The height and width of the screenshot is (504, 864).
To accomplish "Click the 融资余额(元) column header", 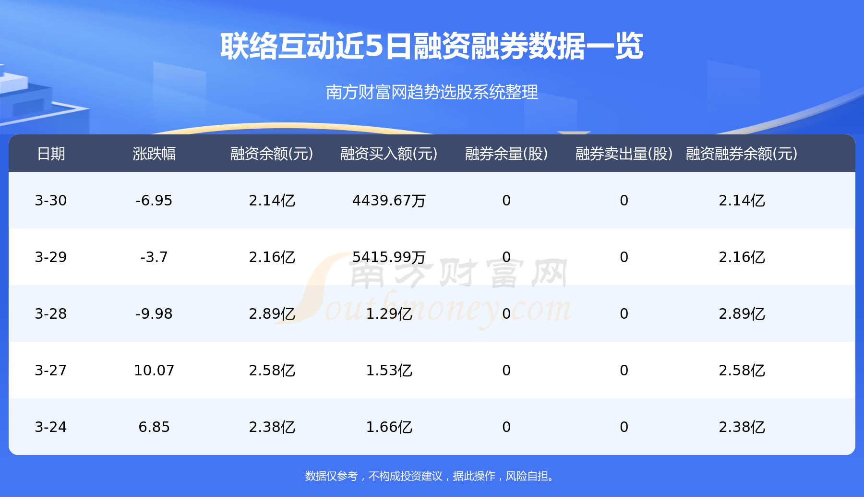I will click(272, 154).
